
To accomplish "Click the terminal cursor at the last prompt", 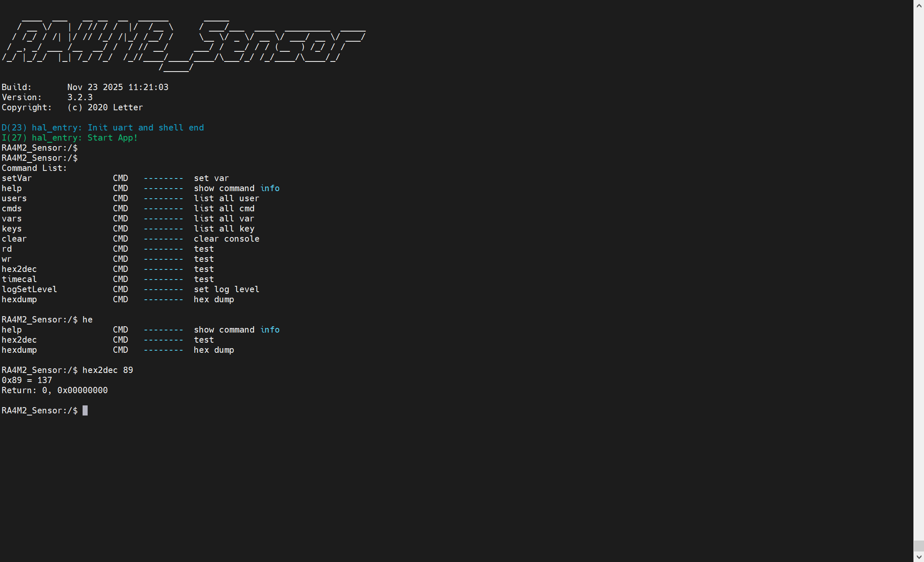I will pyautogui.click(x=85, y=410).
